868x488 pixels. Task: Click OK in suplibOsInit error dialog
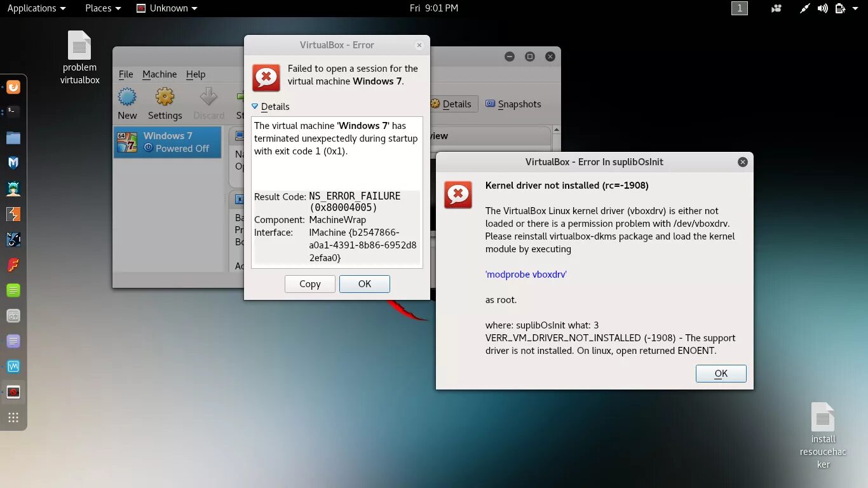[721, 374]
